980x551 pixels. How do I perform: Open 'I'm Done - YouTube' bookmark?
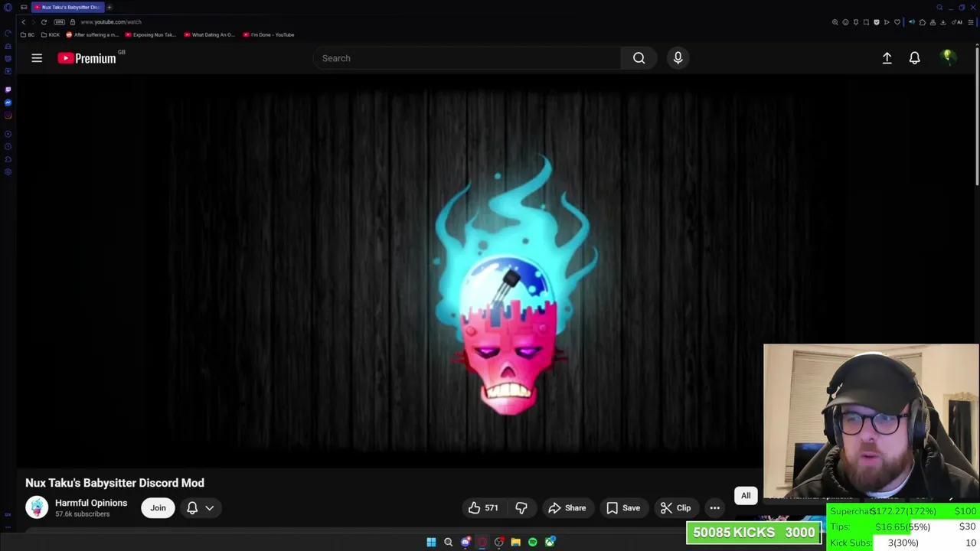click(x=268, y=34)
